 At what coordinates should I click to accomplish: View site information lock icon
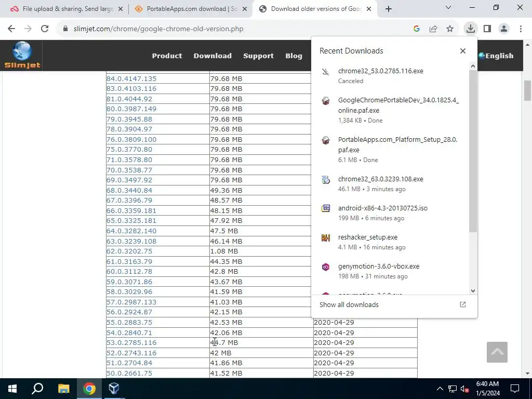tap(65, 29)
